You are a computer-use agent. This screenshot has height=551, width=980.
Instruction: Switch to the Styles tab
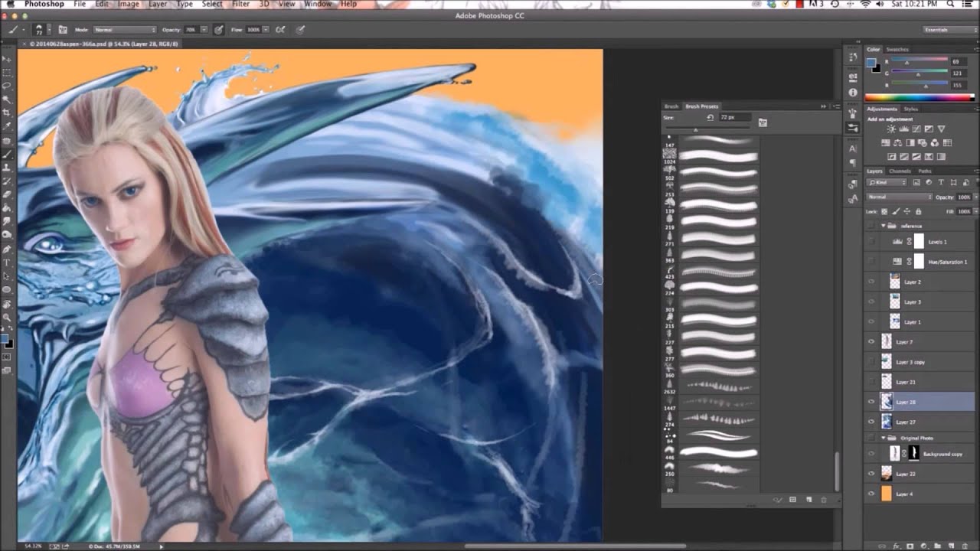910,109
